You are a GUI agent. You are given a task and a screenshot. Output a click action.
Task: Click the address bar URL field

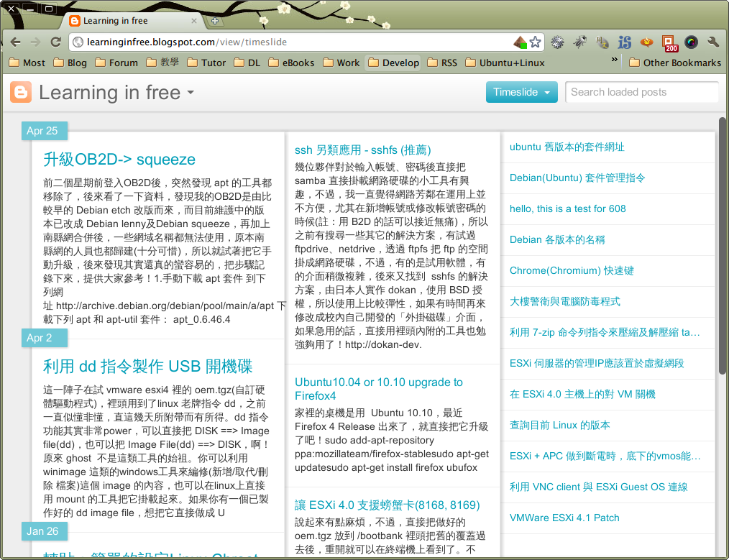click(x=298, y=42)
